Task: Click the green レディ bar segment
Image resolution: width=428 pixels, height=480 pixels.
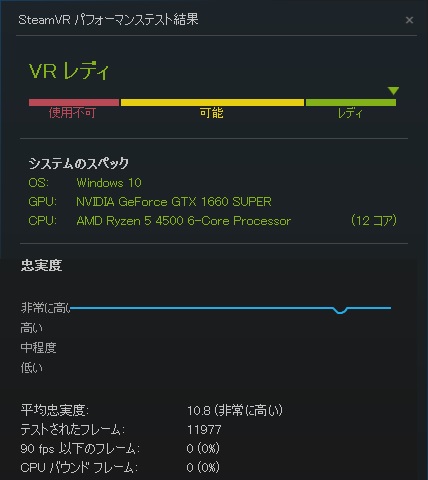Action: pyautogui.click(x=351, y=102)
